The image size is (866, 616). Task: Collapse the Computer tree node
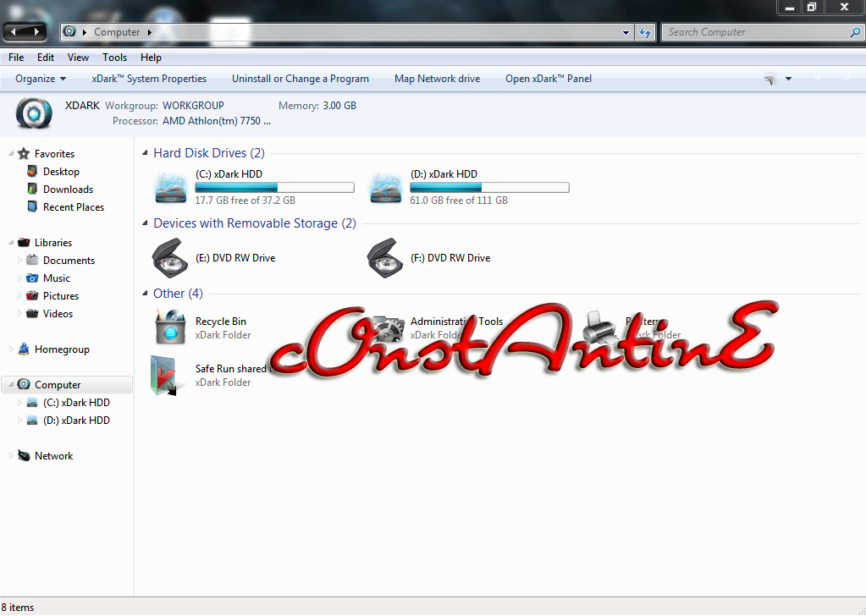[x=11, y=385]
